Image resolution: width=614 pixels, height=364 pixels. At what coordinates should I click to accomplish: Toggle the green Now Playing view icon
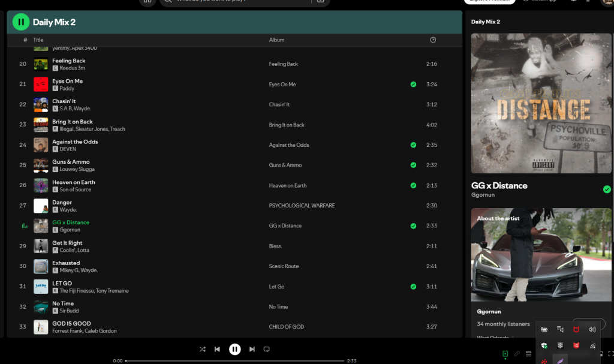505,354
